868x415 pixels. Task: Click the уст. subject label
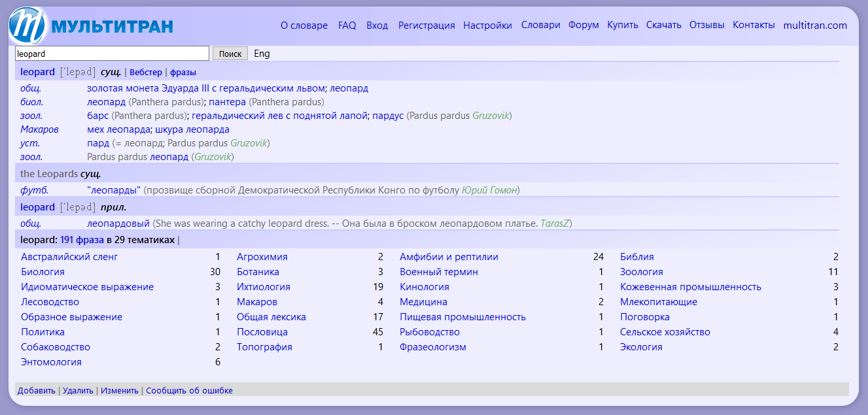(x=30, y=143)
